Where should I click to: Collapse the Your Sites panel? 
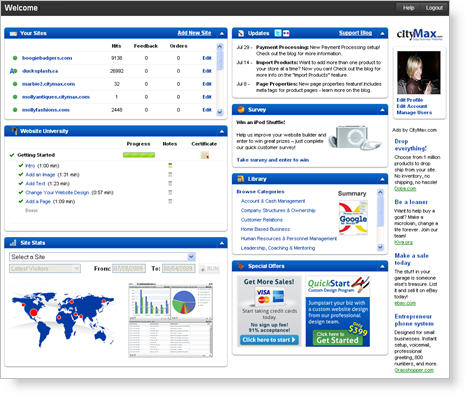coord(222,33)
